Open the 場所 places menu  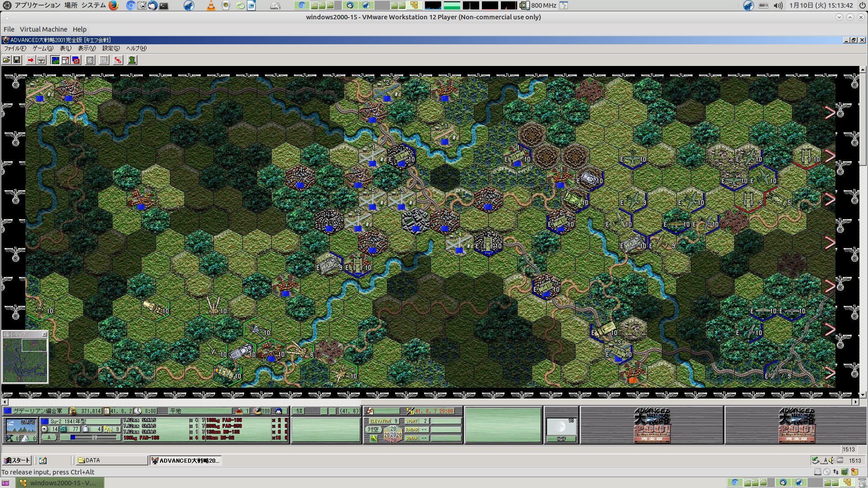click(71, 5)
